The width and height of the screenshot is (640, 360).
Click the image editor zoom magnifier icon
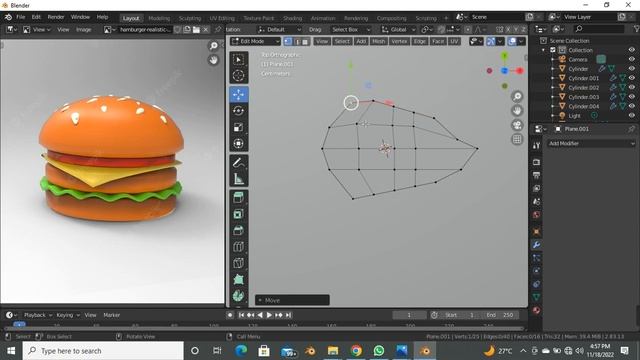pyautogui.click(x=213, y=46)
